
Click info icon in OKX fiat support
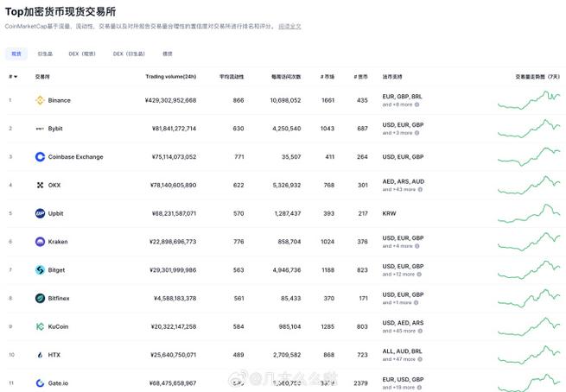(420, 189)
